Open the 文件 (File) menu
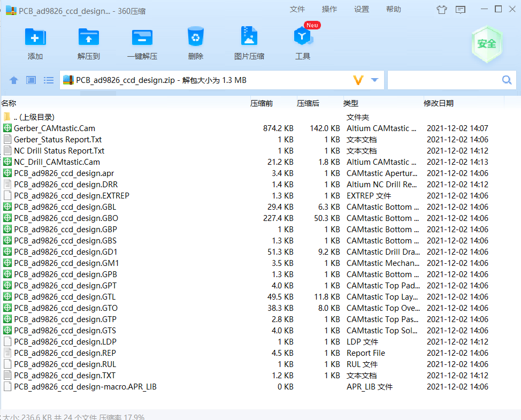This screenshot has height=420, width=521. point(297,10)
